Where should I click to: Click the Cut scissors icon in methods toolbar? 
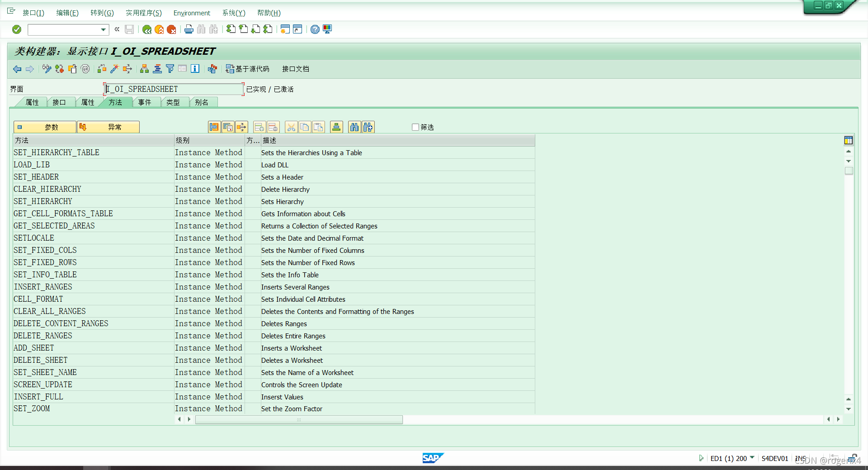click(x=291, y=127)
